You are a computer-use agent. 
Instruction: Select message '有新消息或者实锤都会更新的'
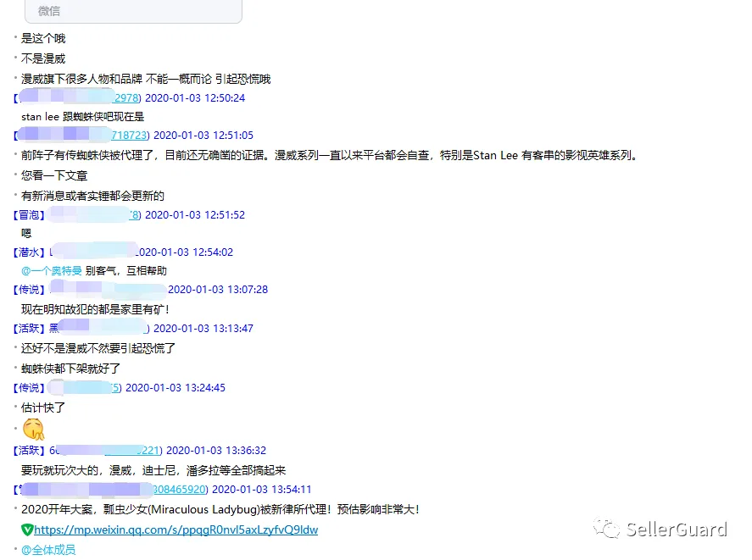92,196
